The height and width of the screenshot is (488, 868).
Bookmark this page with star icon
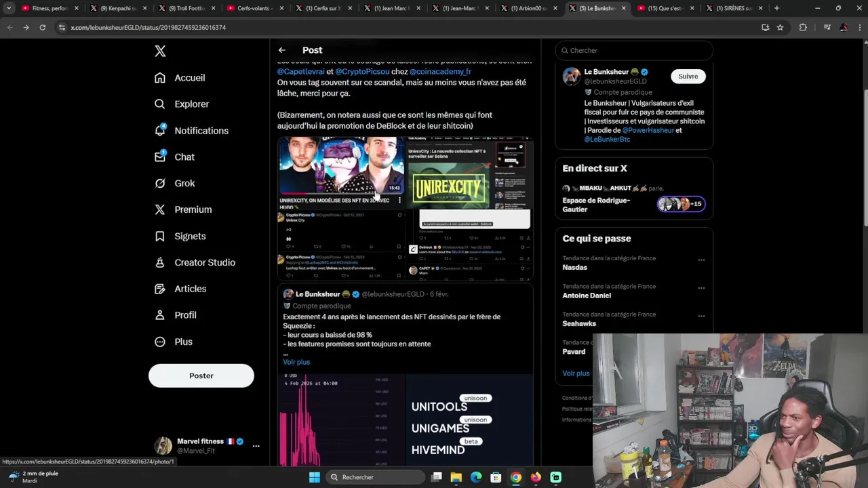[x=780, y=27]
